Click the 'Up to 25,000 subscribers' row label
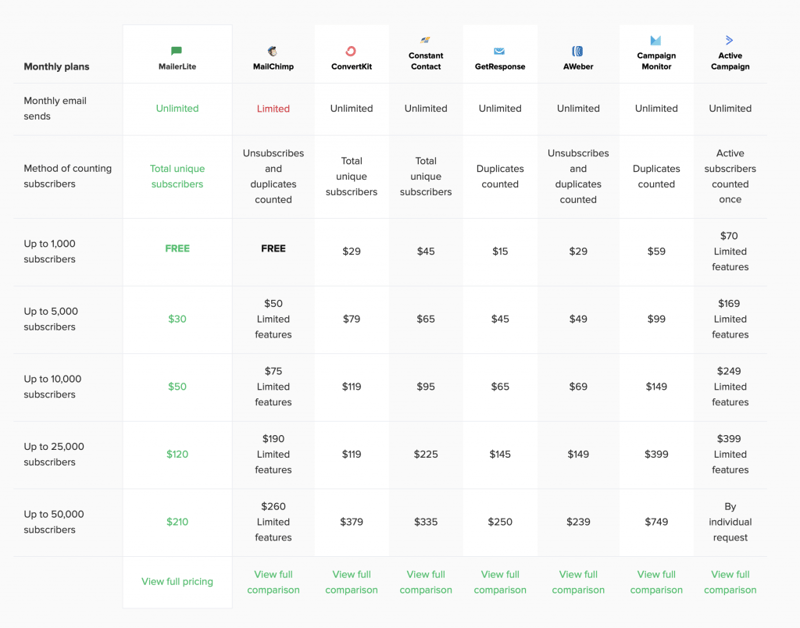 (x=54, y=454)
